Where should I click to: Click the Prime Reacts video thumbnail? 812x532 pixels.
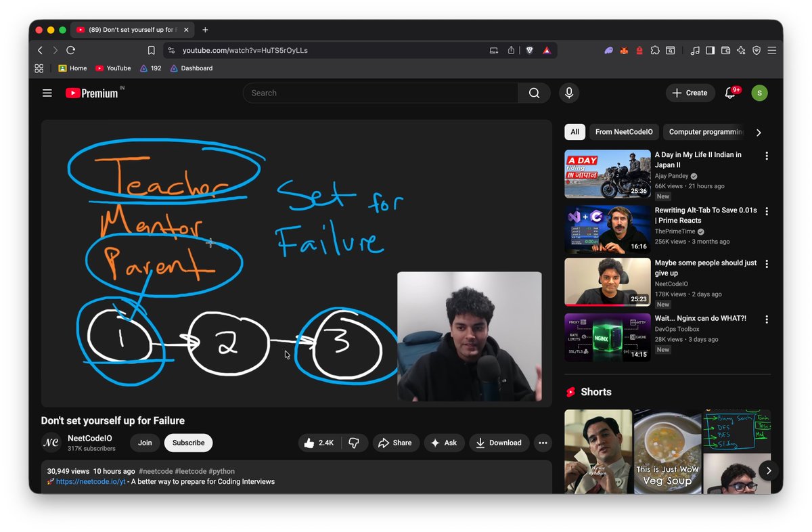(x=607, y=228)
